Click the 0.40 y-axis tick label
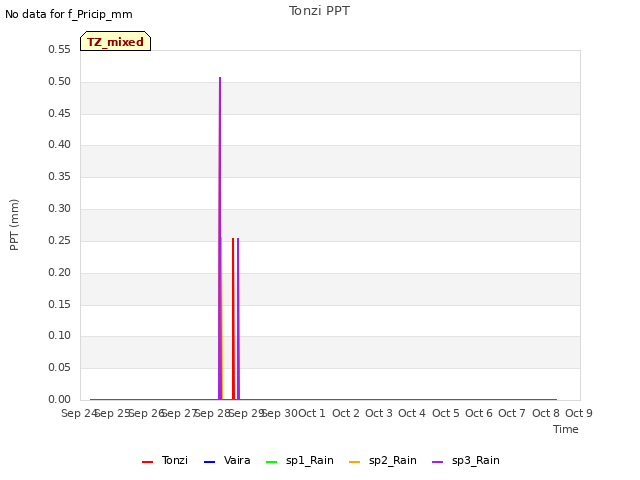The image size is (640, 480). [59, 144]
